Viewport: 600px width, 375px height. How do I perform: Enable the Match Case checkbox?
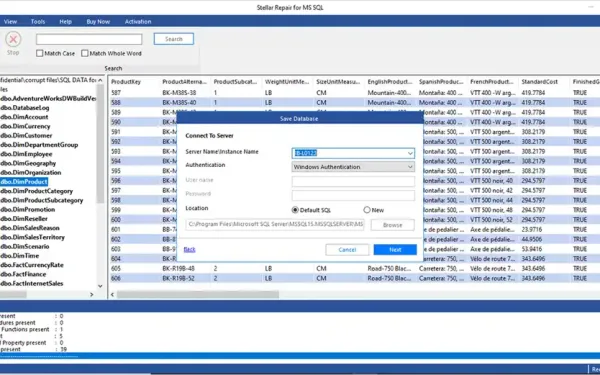coord(39,54)
